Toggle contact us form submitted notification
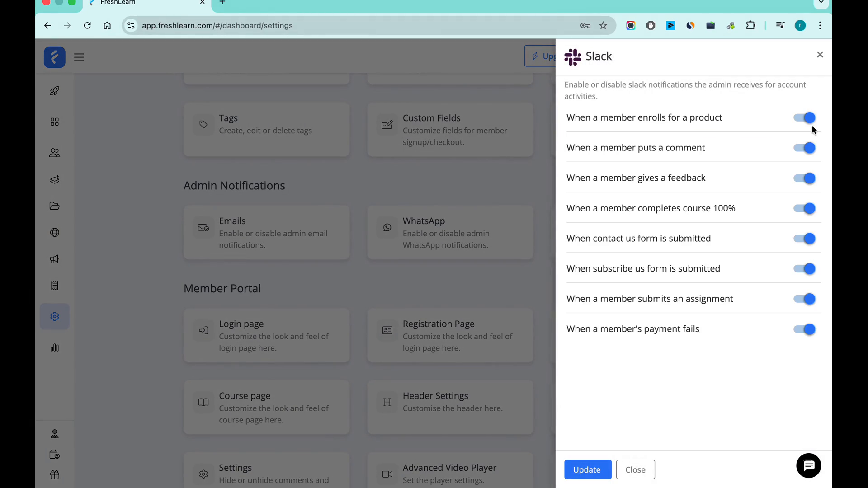 pyautogui.click(x=804, y=238)
